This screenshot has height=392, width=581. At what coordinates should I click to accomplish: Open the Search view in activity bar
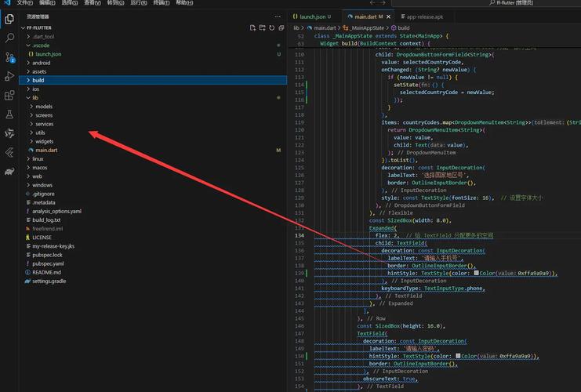coord(9,37)
